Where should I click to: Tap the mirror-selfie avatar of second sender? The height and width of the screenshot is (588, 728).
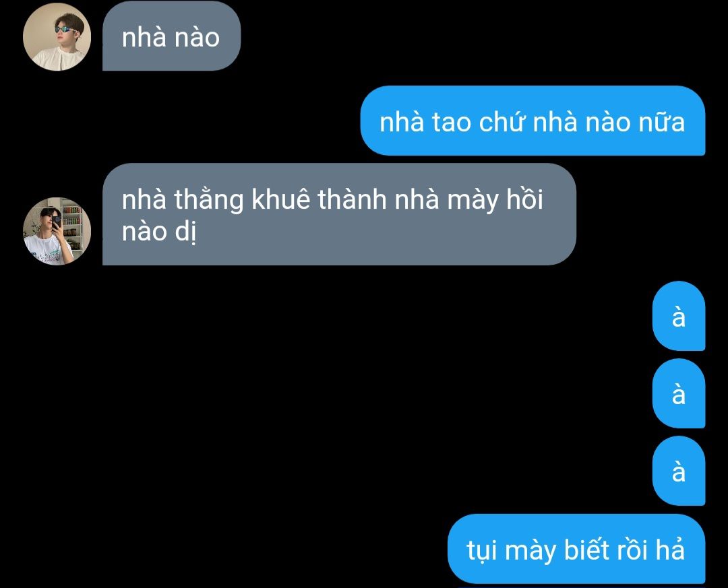click(57, 230)
